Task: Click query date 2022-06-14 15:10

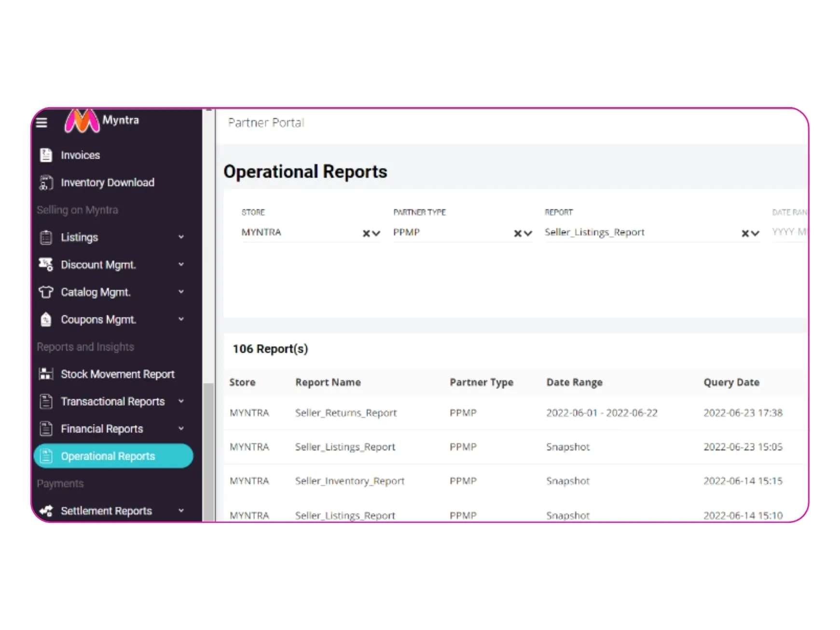Action: (x=743, y=515)
